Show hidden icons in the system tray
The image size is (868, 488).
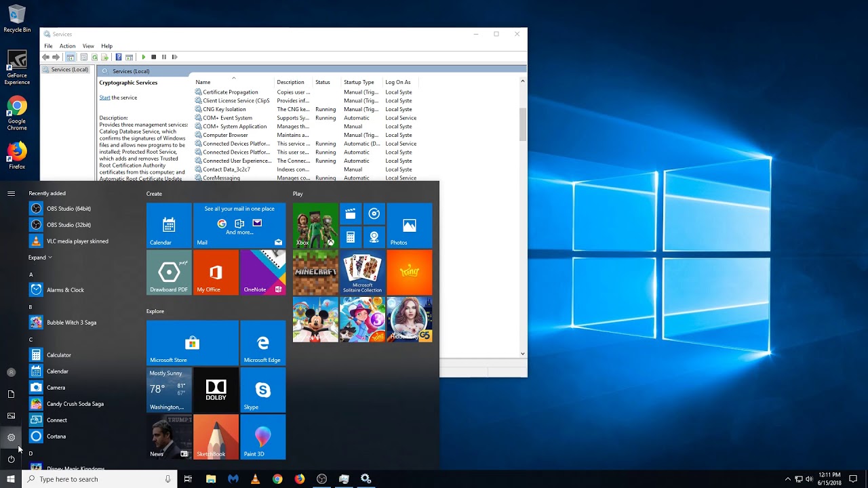click(787, 479)
